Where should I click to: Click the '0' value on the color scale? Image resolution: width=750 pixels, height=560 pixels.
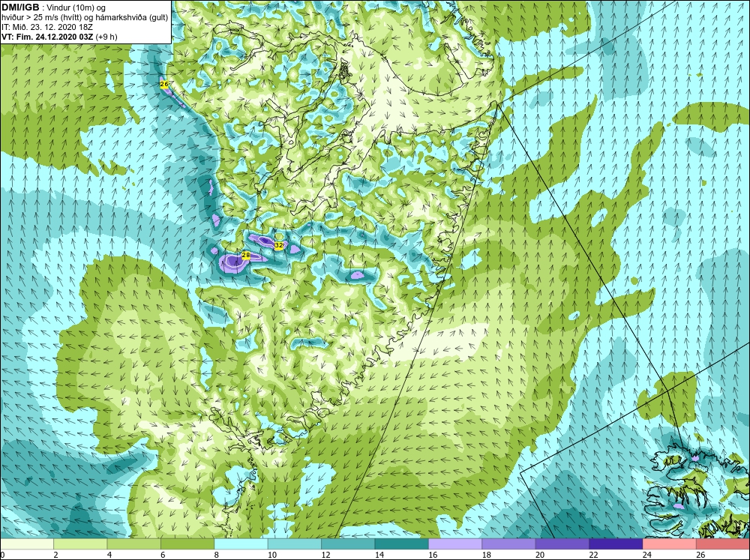click(x=2, y=555)
